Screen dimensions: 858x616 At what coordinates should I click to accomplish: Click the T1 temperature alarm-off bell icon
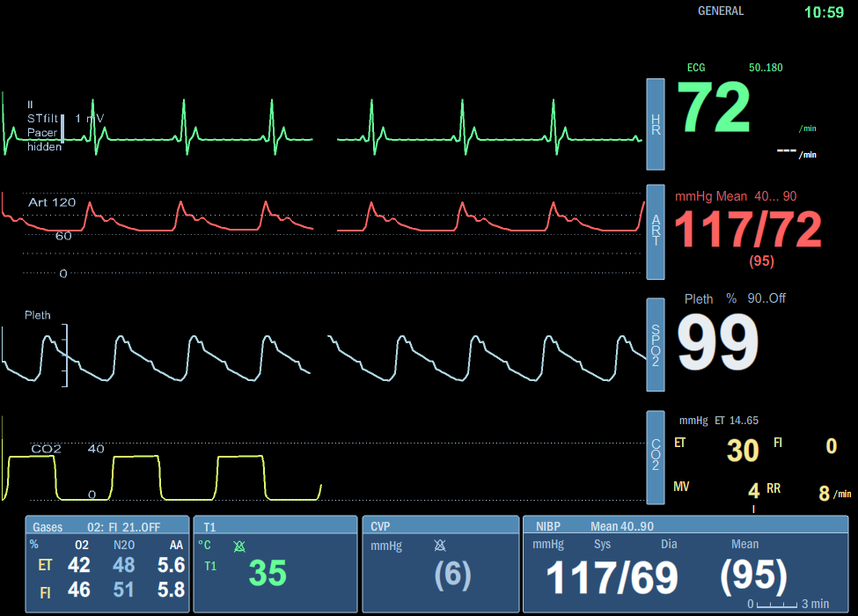[238, 546]
